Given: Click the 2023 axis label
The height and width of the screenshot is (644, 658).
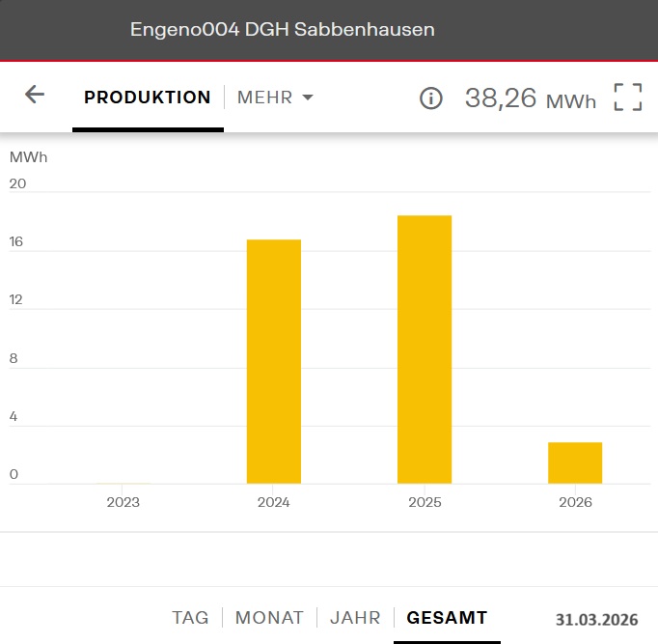Looking at the screenshot, I should pyautogui.click(x=123, y=502).
